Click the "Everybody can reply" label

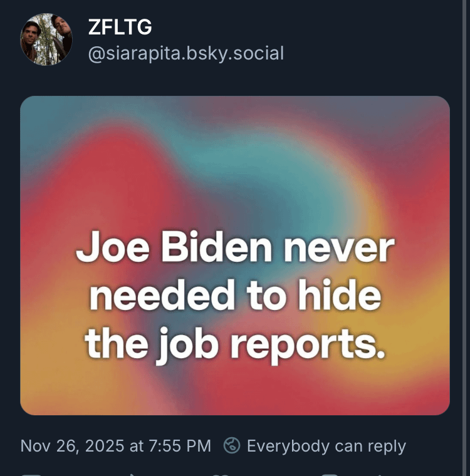pyautogui.click(x=326, y=446)
